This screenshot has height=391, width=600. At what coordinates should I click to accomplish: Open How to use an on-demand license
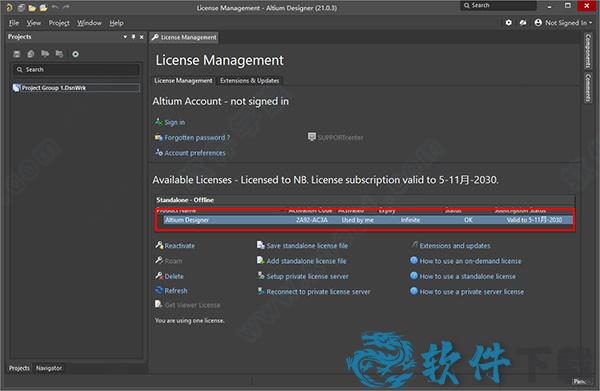point(471,261)
